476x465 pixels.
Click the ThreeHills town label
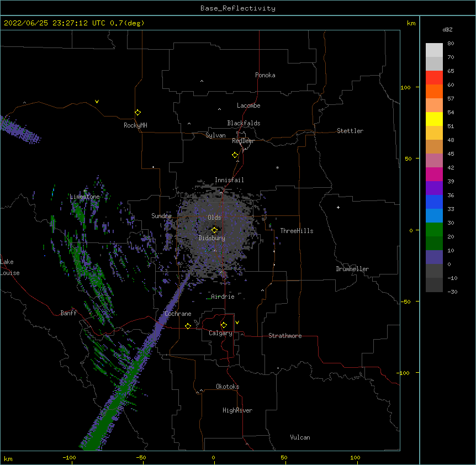click(x=297, y=231)
